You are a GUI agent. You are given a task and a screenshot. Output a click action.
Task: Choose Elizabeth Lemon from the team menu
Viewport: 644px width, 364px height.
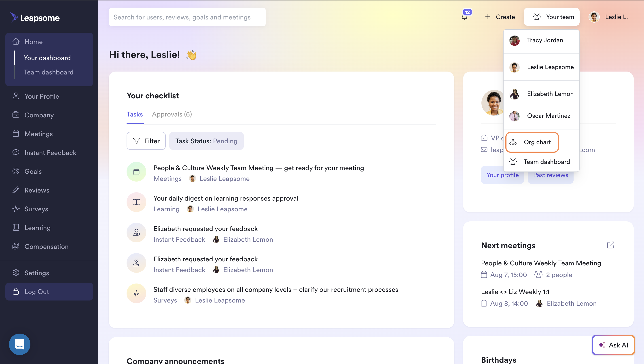click(x=541, y=94)
